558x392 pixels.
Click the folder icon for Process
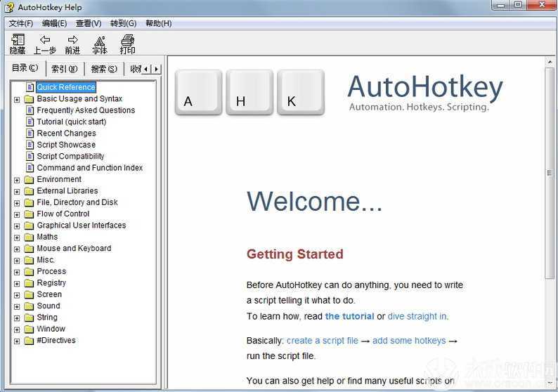tap(29, 272)
